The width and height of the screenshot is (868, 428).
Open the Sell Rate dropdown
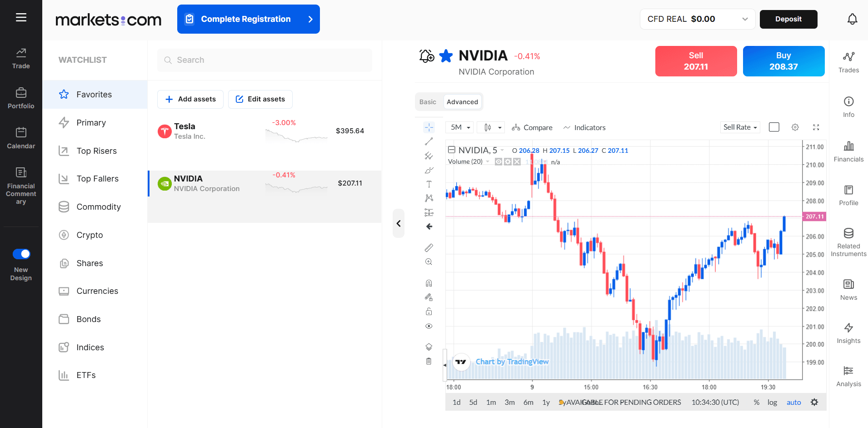740,127
